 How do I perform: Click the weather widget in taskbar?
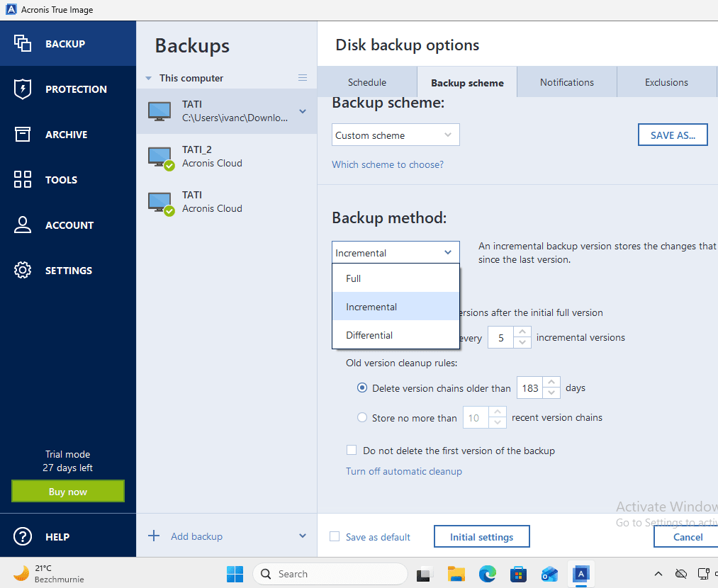48,574
